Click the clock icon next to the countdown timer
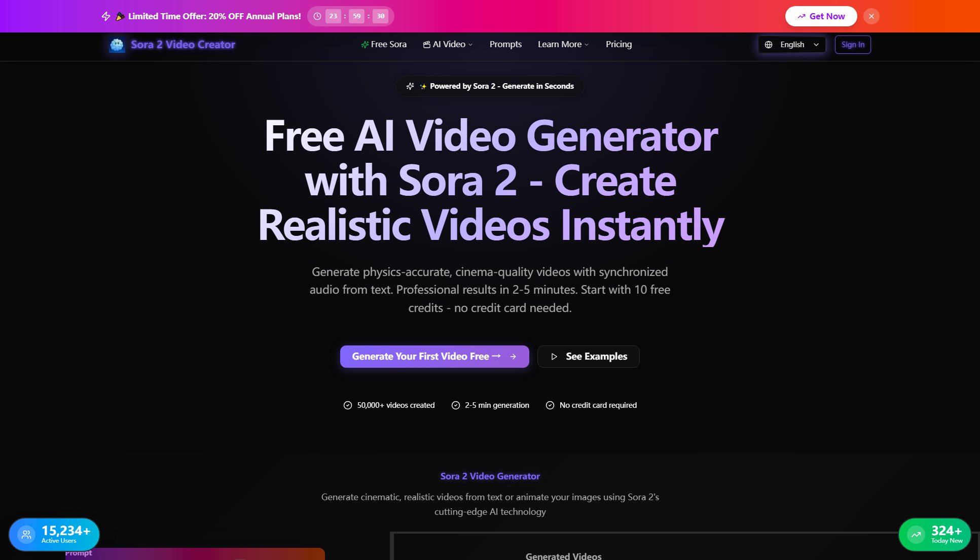Viewport: 980px width, 560px height. (317, 16)
